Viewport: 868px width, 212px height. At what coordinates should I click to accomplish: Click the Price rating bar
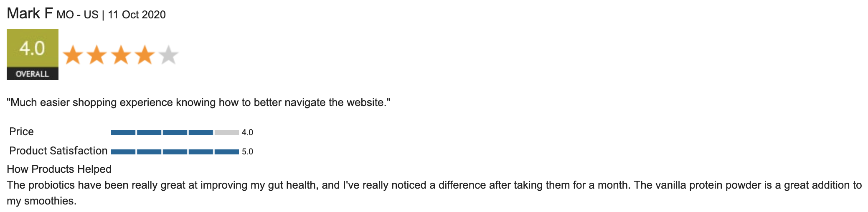(175, 133)
